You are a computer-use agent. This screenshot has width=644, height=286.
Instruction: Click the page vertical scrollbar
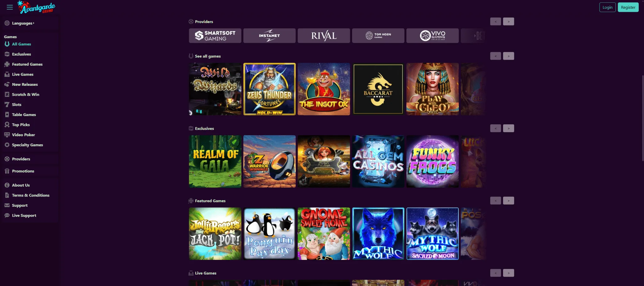(x=642, y=118)
